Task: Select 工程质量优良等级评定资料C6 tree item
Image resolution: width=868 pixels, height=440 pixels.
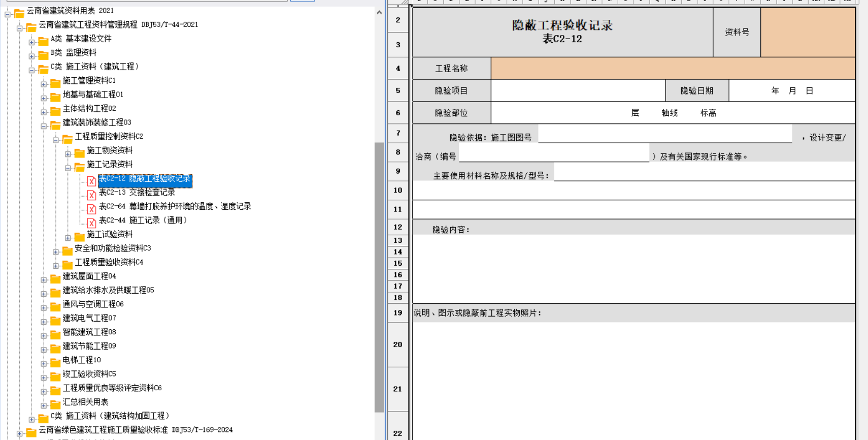Action: click(x=112, y=388)
